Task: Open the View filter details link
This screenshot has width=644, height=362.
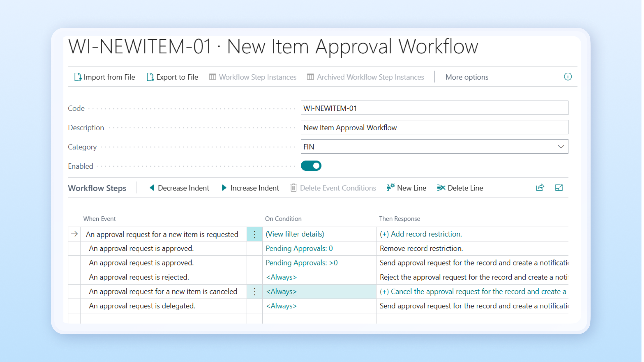Action: (x=295, y=234)
